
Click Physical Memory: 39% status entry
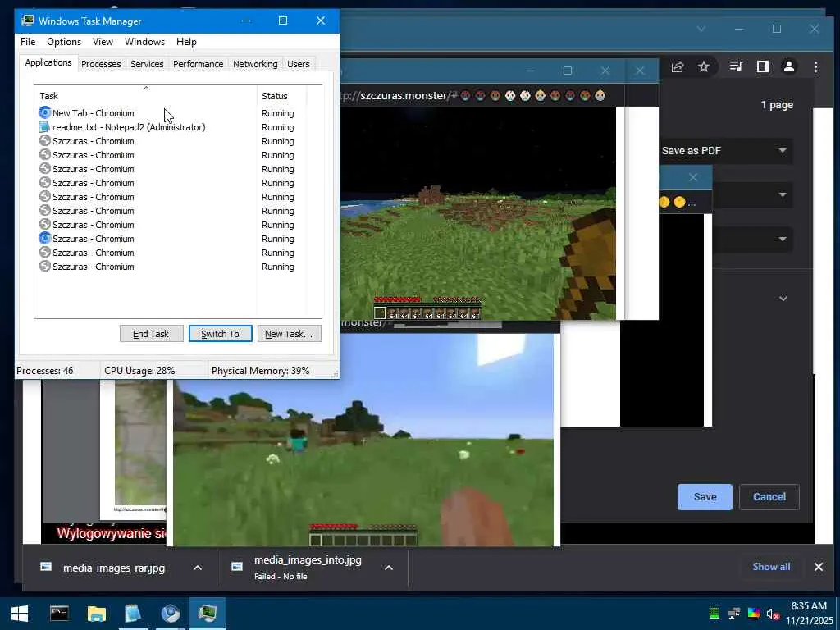[x=260, y=371]
